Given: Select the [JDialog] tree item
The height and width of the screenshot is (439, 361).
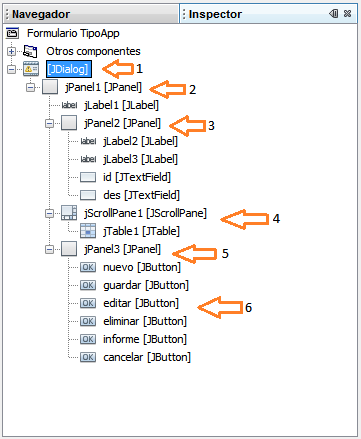Looking at the screenshot, I should point(69,69).
